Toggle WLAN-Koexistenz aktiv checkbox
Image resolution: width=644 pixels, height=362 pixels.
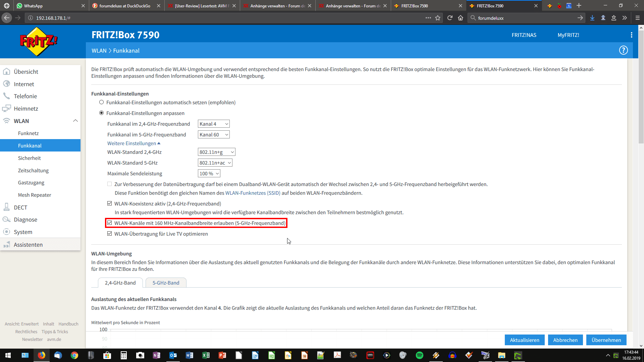click(109, 203)
